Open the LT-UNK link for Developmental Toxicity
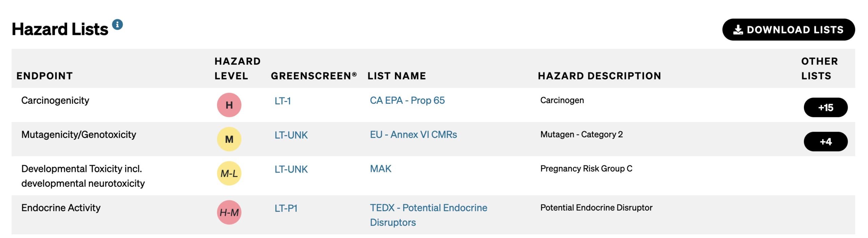 click(x=291, y=170)
